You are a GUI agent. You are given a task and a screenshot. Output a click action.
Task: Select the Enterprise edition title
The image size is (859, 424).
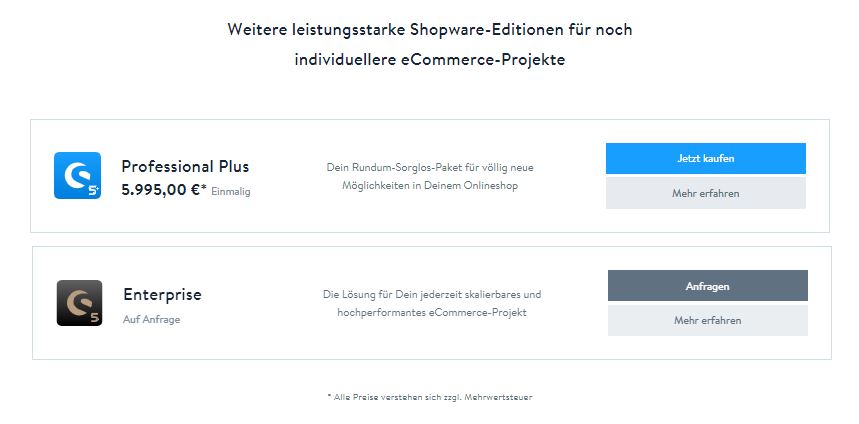pos(162,294)
